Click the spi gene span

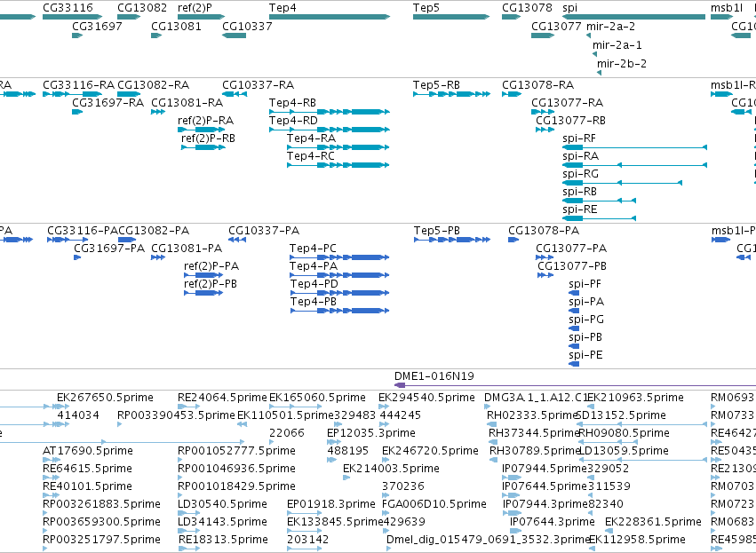point(634,17)
